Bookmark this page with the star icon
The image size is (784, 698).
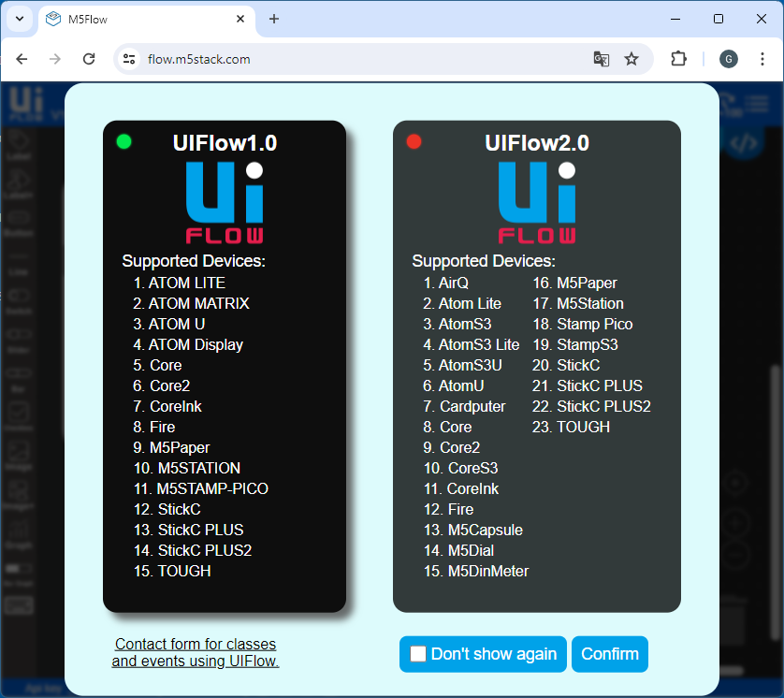(632, 59)
